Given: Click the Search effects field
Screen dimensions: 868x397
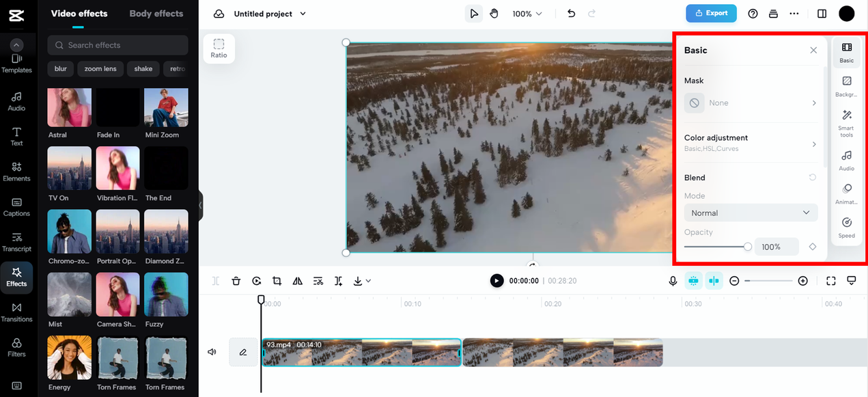Looking at the screenshot, I should (117, 45).
